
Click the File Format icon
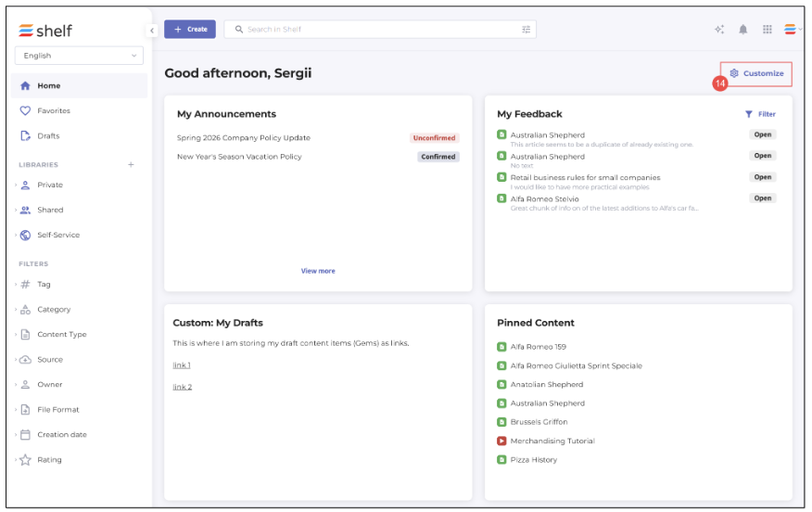click(25, 409)
